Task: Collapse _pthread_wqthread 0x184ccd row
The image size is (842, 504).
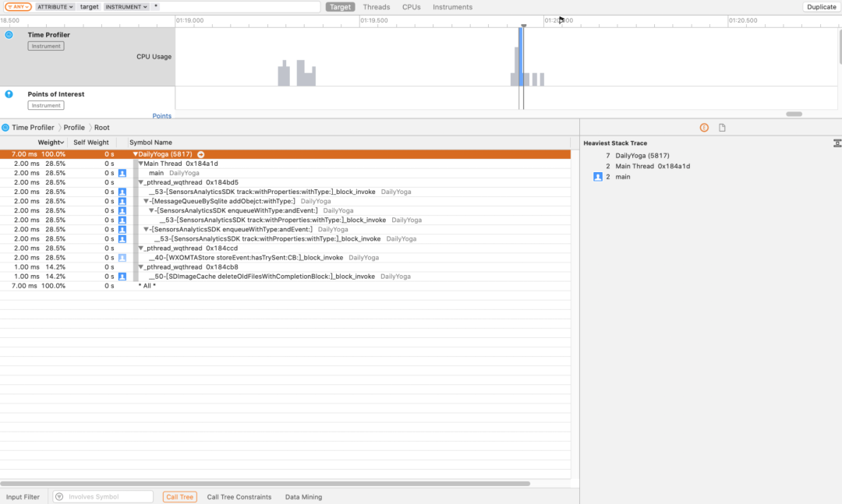Action: tap(140, 248)
